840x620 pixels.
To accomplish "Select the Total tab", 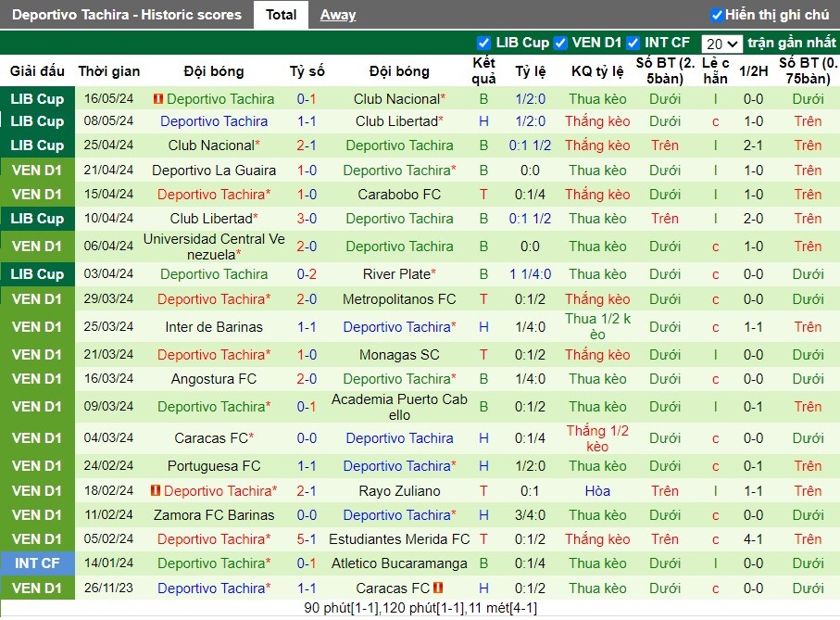I will point(281,15).
